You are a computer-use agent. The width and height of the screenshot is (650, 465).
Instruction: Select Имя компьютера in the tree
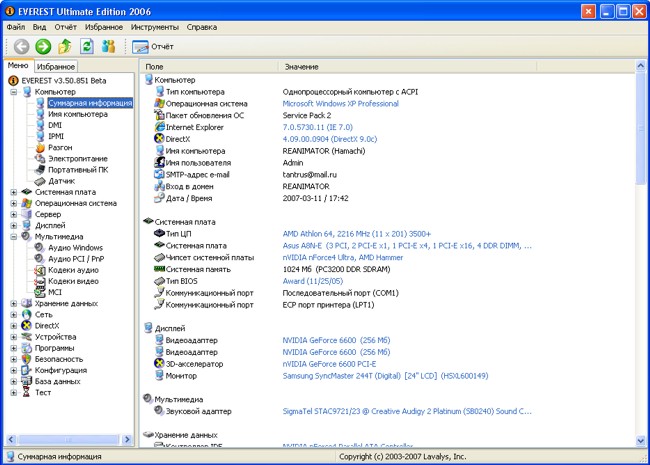click(78, 114)
